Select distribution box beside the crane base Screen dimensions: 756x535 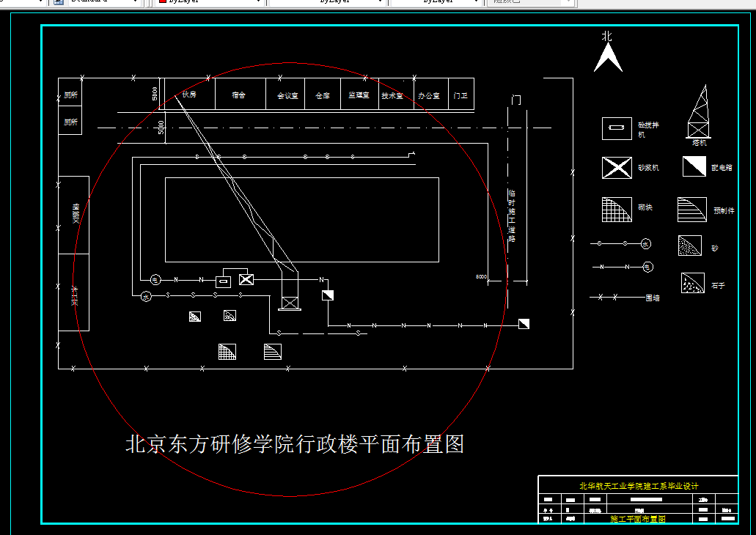(x=328, y=295)
